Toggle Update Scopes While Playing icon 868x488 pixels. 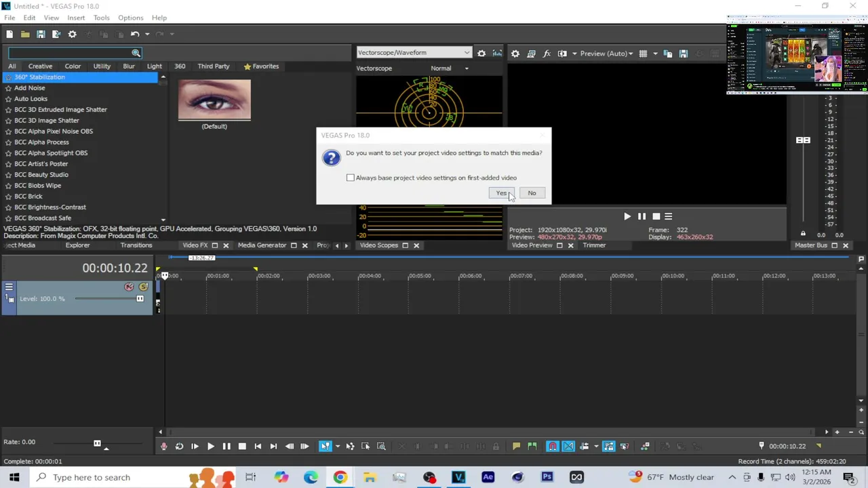[497, 53]
